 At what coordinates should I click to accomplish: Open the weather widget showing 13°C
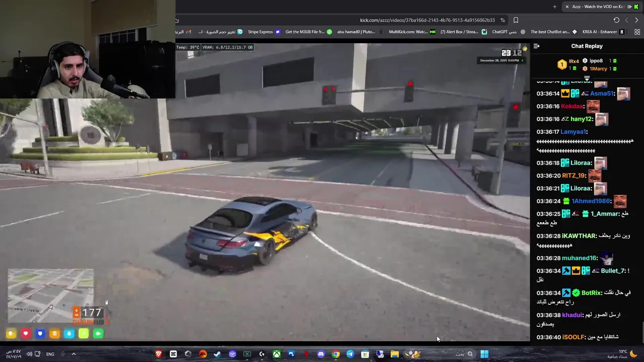point(621,354)
